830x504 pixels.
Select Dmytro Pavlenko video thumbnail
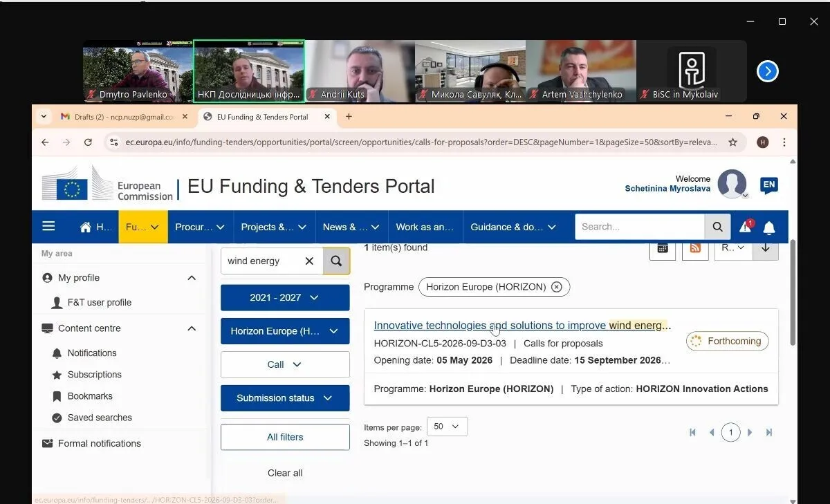coord(138,71)
